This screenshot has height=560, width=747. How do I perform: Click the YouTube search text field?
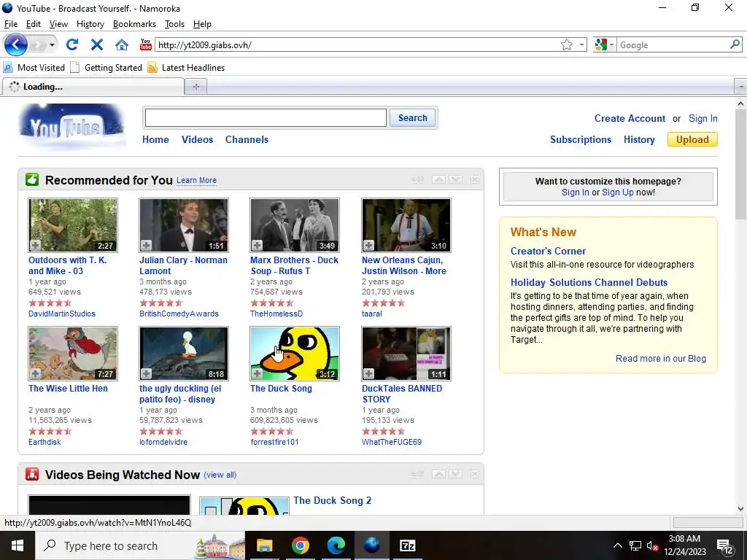point(266,117)
